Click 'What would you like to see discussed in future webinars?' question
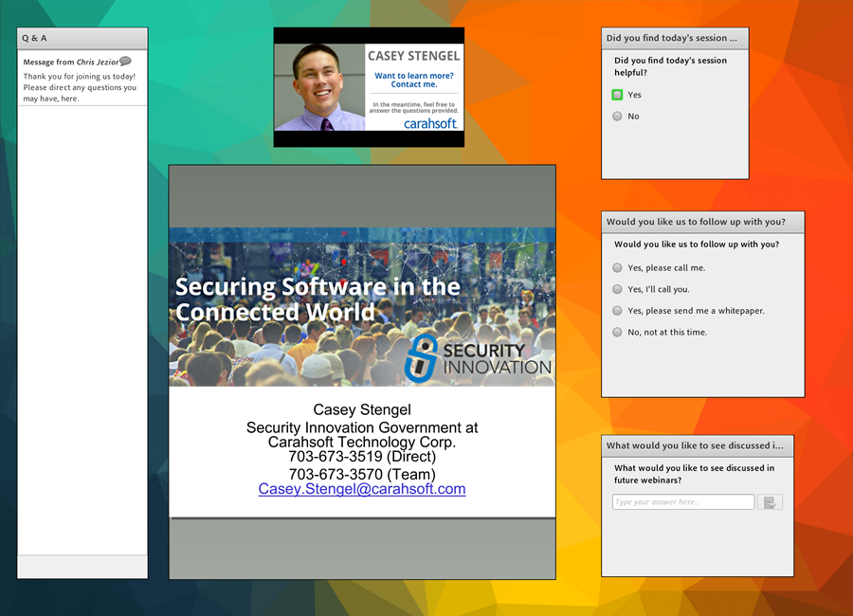 pos(694,474)
